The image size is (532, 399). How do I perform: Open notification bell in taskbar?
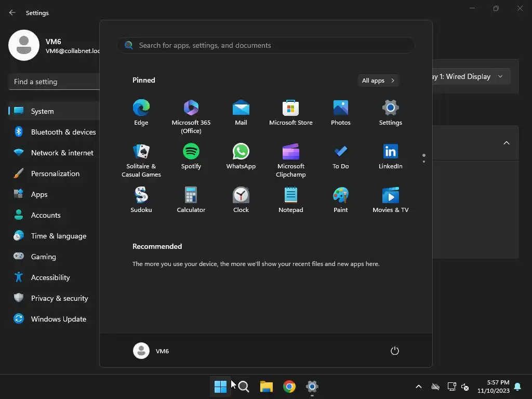tap(517, 387)
